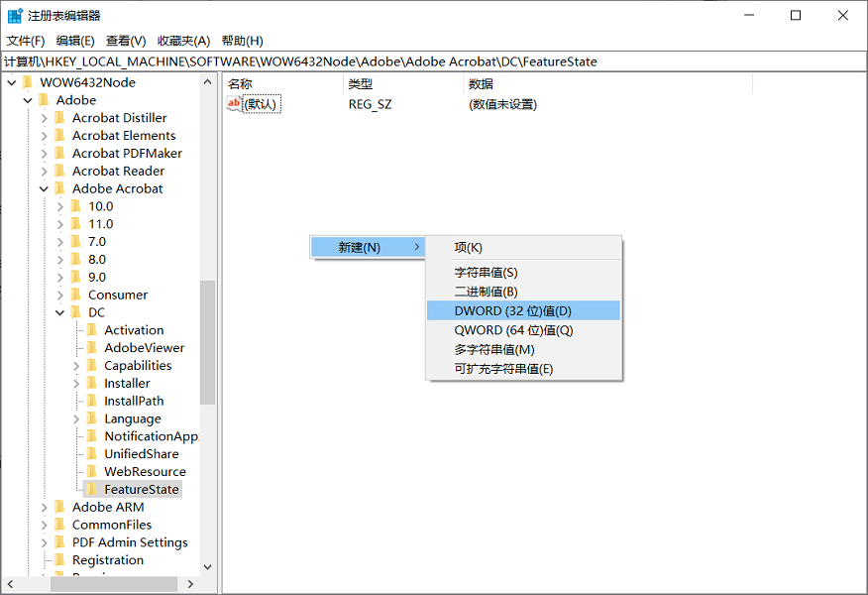Select the (默认) value entry
The width and height of the screenshot is (868, 595).
pyautogui.click(x=262, y=104)
